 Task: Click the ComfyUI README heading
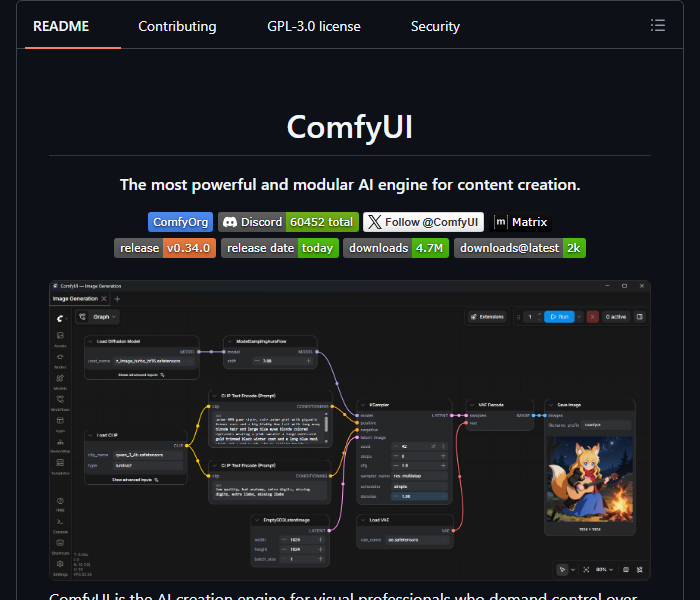tap(350, 127)
